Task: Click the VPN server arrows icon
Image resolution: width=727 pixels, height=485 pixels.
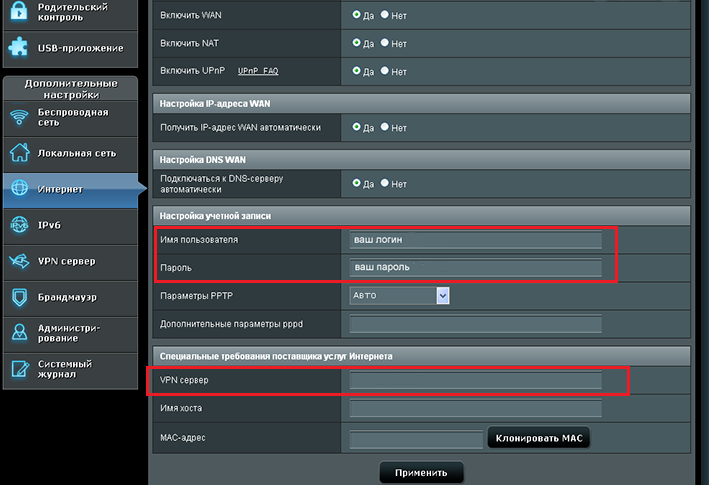Action: click(x=19, y=261)
